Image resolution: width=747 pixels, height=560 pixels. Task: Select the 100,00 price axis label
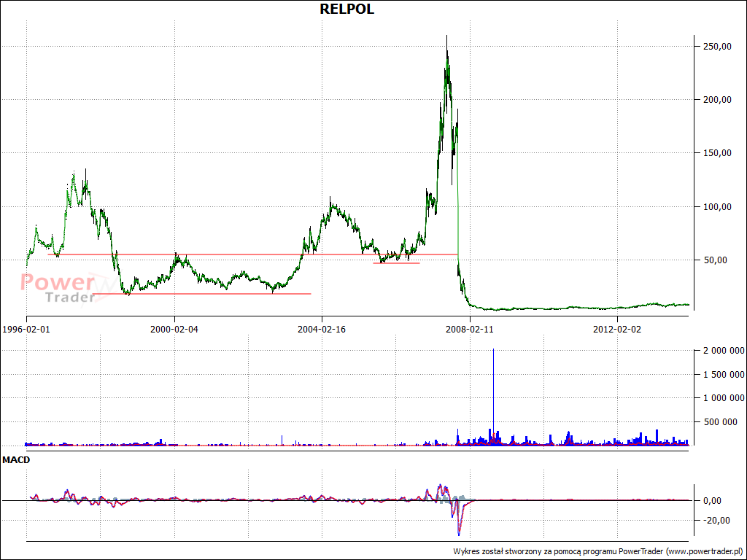(x=718, y=206)
